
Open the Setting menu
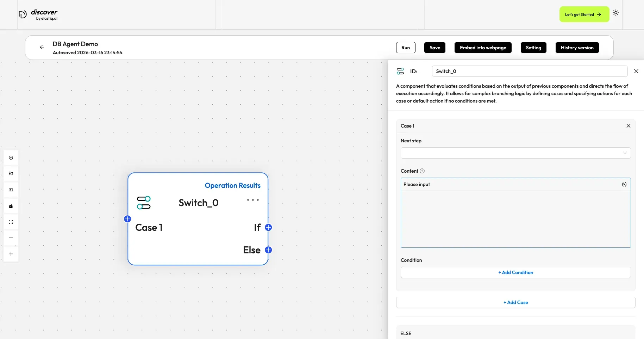point(533,48)
